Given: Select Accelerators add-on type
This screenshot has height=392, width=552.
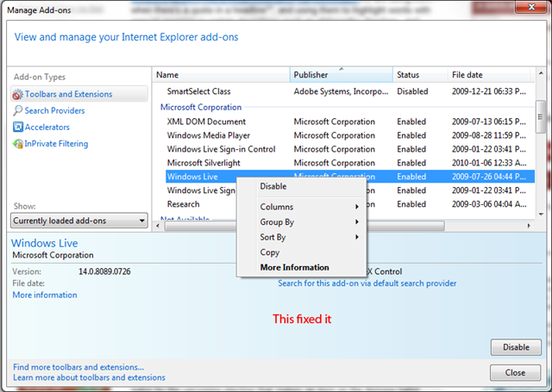Looking at the screenshot, I should (x=47, y=127).
